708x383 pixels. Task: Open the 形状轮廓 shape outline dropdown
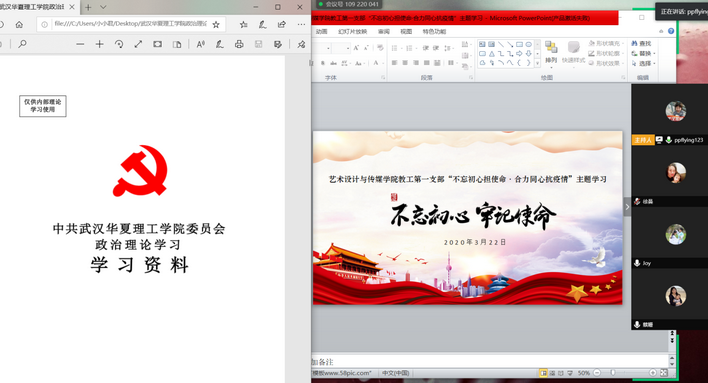(x=606, y=53)
